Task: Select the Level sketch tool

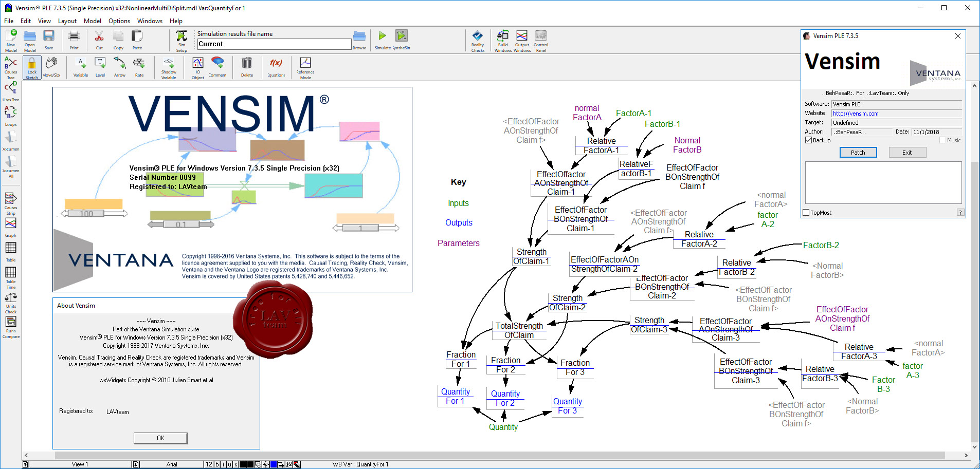Action: tap(100, 67)
